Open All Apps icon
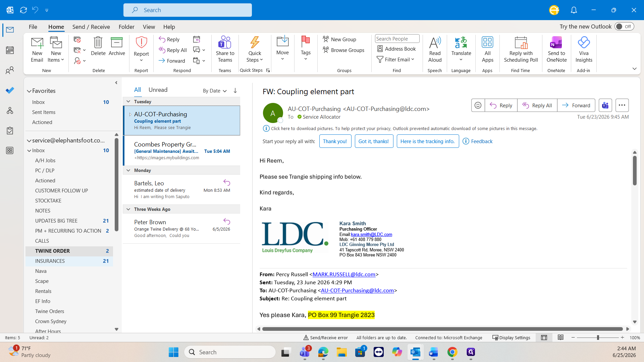Viewport: 644px width, 362px height. [487, 43]
